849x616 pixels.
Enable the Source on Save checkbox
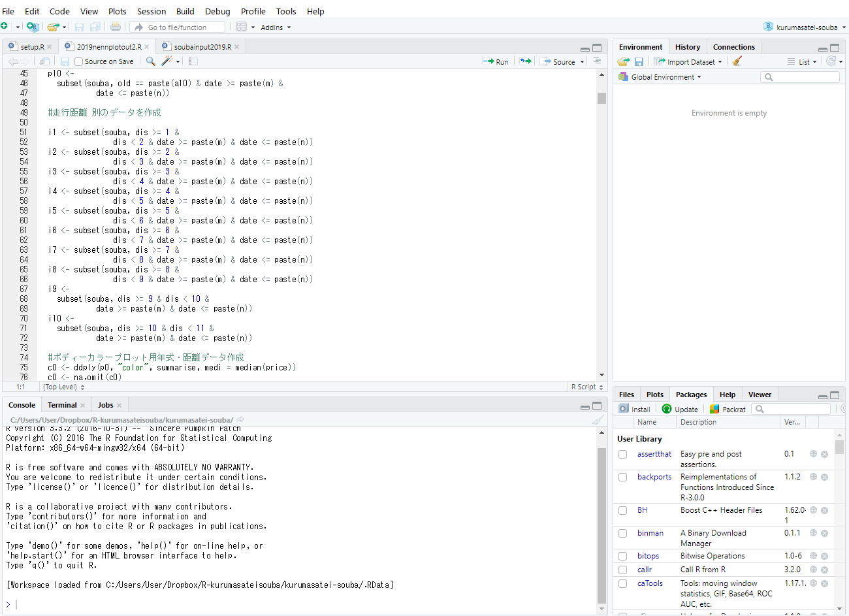(79, 61)
